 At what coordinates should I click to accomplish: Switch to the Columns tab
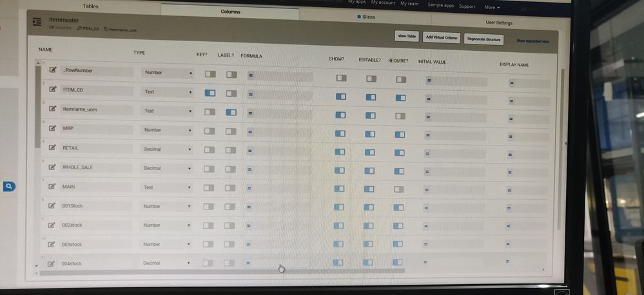click(x=230, y=12)
